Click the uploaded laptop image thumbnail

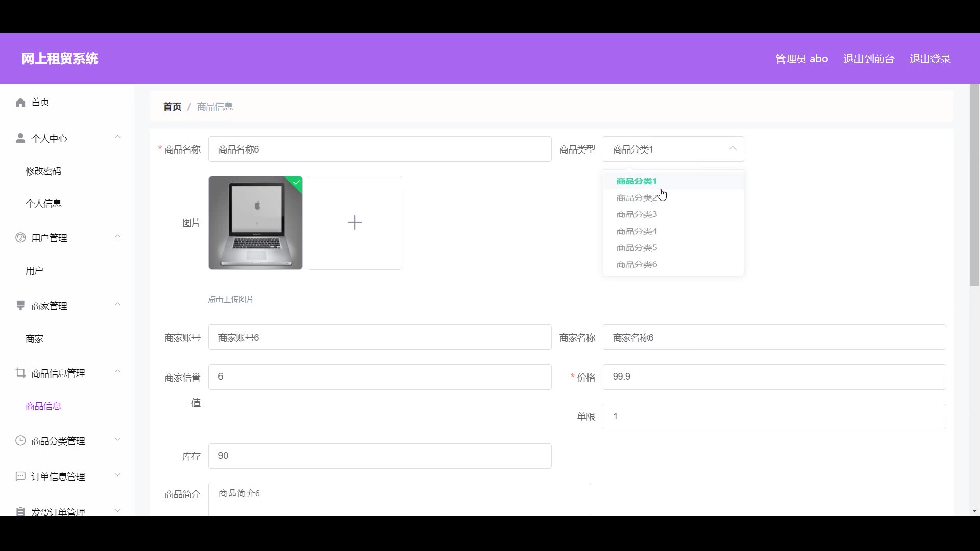(x=255, y=222)
